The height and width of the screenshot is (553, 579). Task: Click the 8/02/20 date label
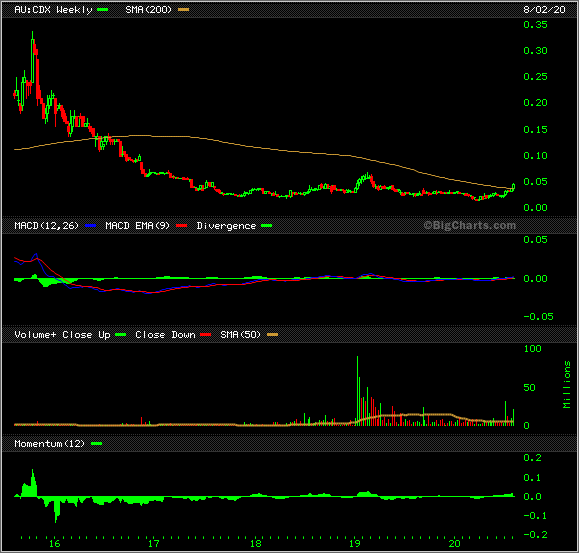[544, 10]
